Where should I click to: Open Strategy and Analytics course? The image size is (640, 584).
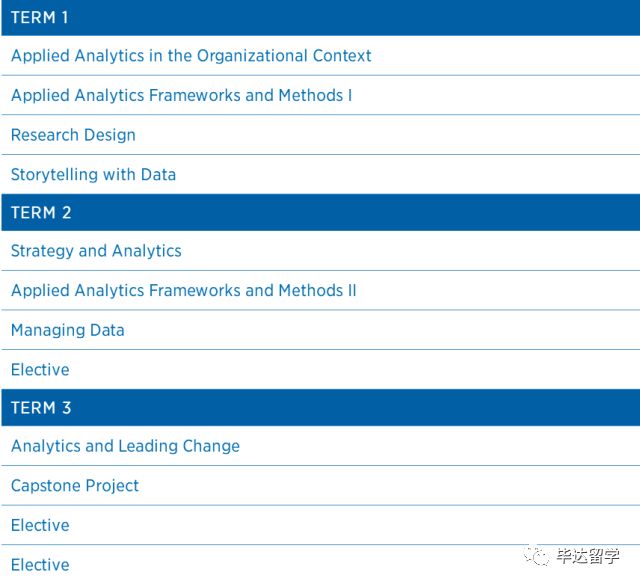(x=96, y=251)
